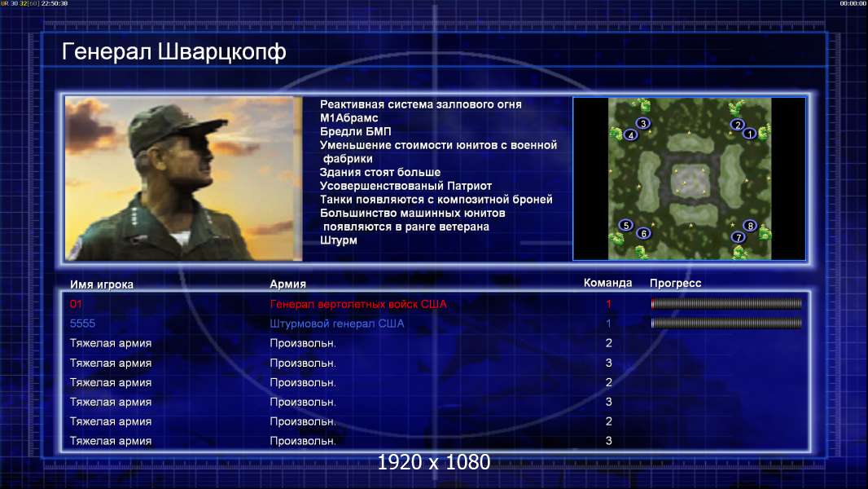The image size is (868, 489).
Task: Click the 'Прогресс' column header
Action: point(675,283)
